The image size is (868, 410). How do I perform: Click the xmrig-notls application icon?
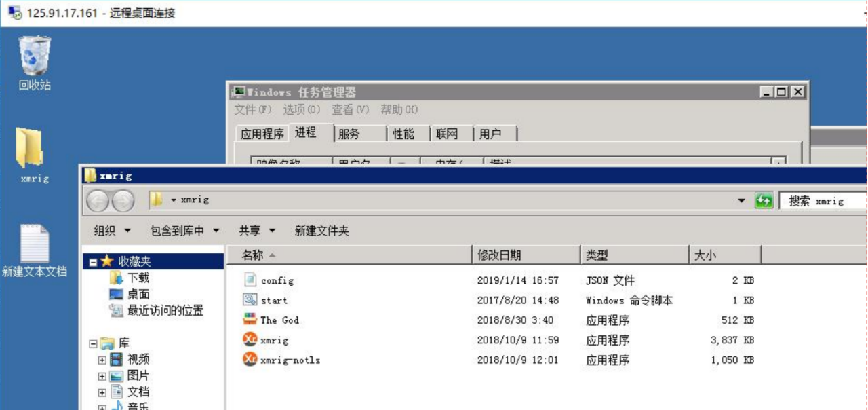(x=250, y=360)
